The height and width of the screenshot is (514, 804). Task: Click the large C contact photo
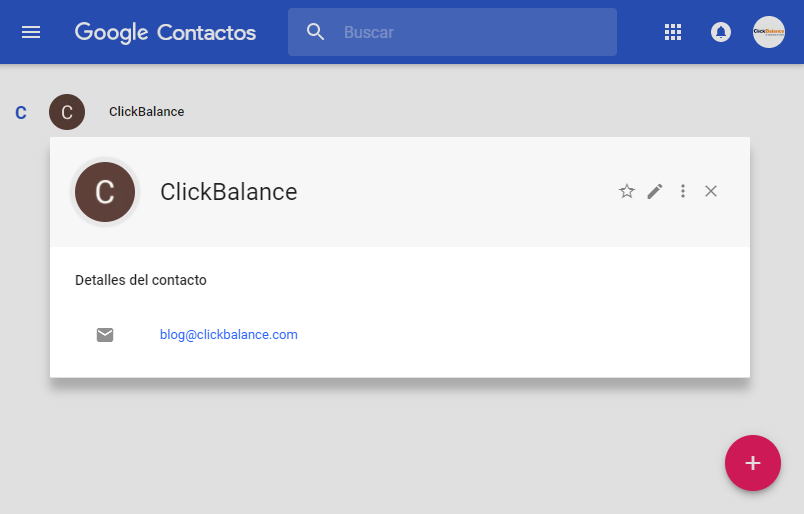105,192
